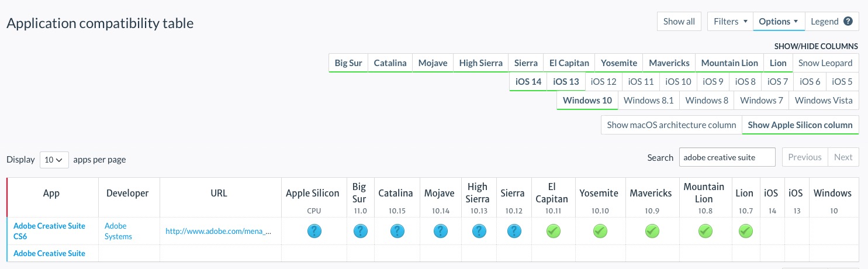Click the Lion compatible checkmark icon
Image resolution: width=868 pixels, height=269 pixels.
click(x=745, y=232)
